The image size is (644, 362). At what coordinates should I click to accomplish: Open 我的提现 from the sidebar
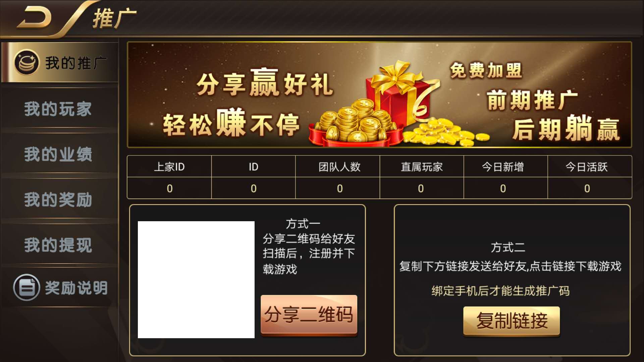pos(58,245)
